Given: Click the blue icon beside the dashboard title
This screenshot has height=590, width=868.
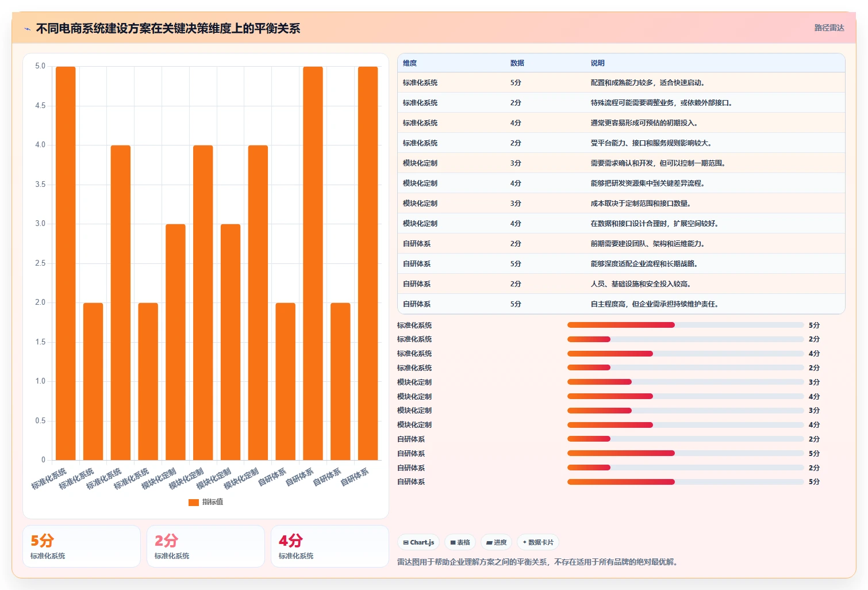Looking at the screenshot, I should click(x=27, y=29).
